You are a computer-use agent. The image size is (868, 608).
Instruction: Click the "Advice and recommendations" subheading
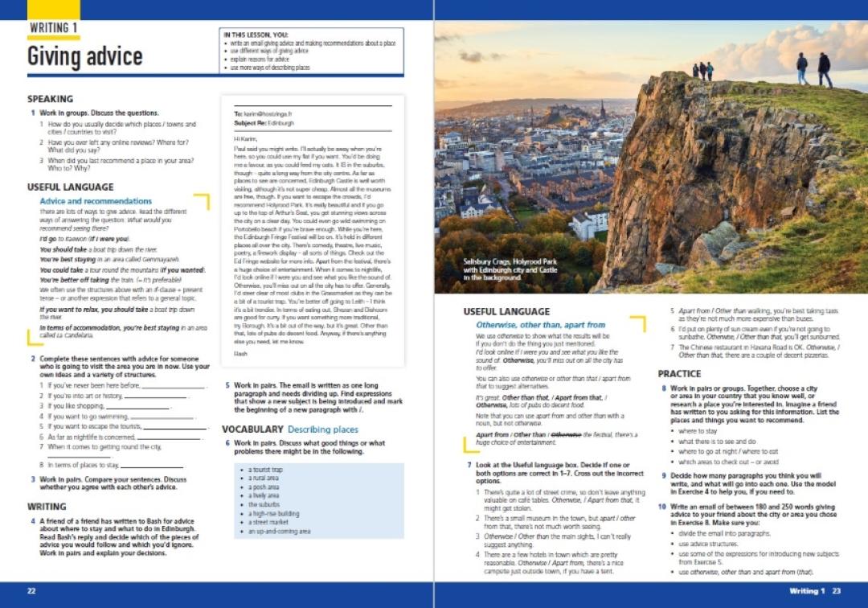96,201
